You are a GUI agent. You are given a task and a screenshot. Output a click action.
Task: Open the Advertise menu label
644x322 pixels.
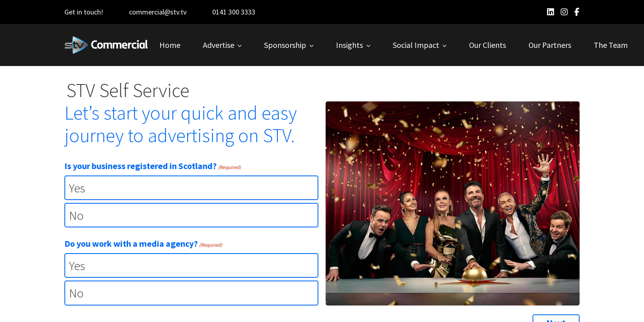tap(219, 45)
